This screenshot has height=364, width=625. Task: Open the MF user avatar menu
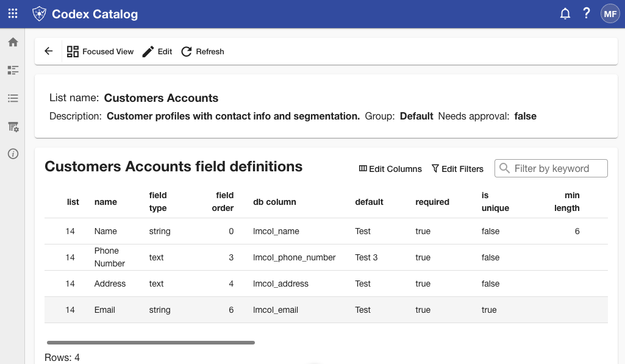[610, 14]
